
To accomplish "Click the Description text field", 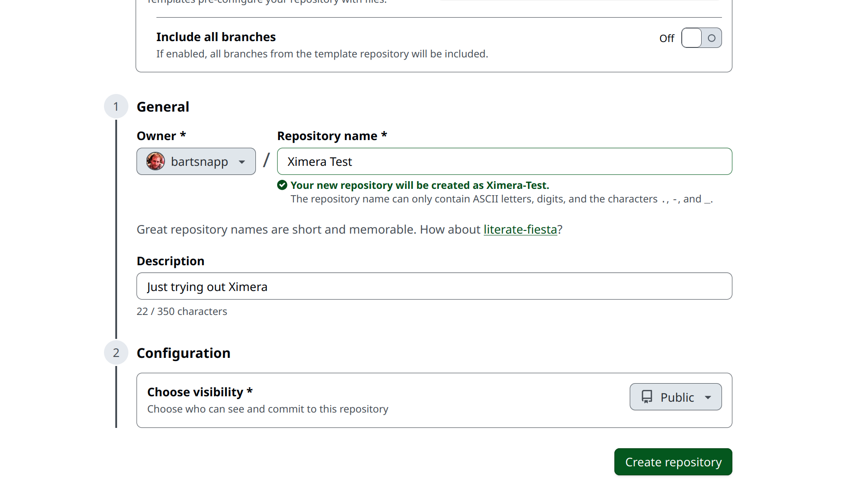I will tap(434, 286).
